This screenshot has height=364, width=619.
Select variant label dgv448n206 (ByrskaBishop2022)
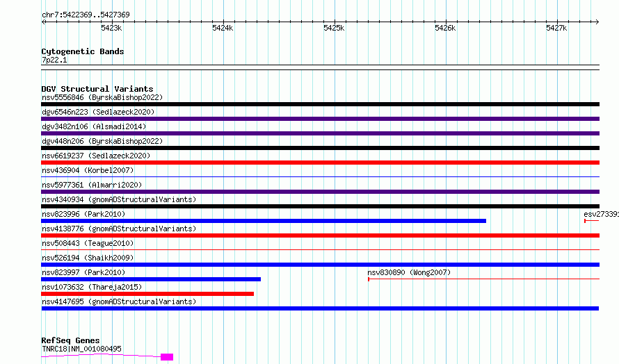tap(102, 141)
